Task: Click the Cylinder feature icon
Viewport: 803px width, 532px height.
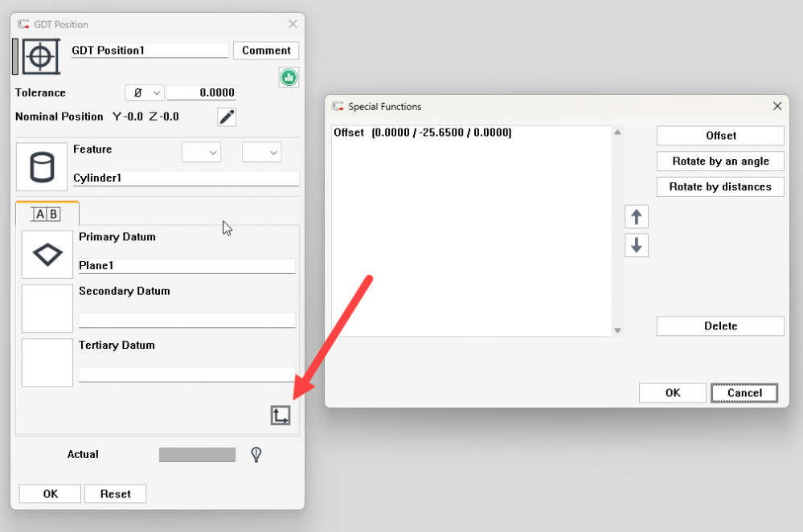Action: (42, 167)
